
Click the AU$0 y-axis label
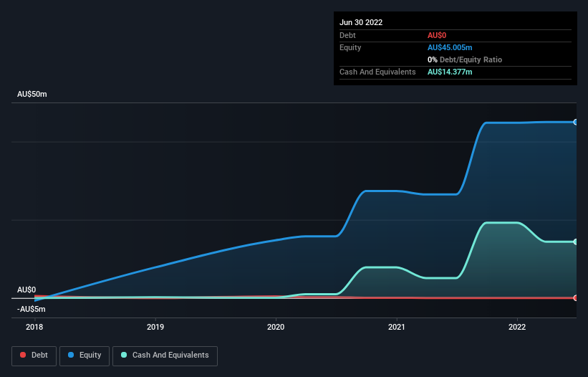26,290
